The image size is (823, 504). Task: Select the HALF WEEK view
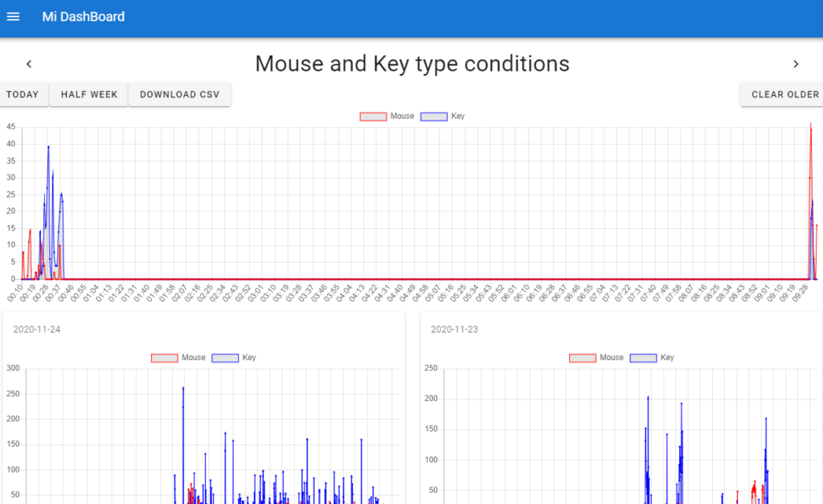(89, 95)
